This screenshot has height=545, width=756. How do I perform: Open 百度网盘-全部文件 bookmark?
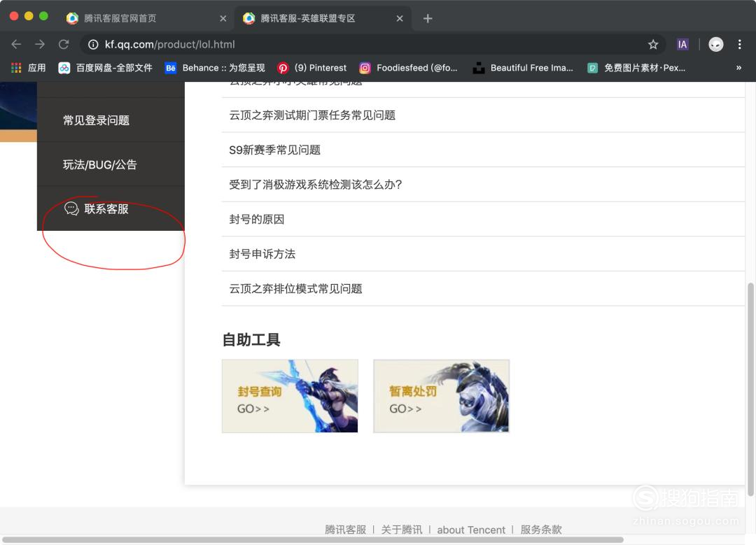[x=105, y=68]
